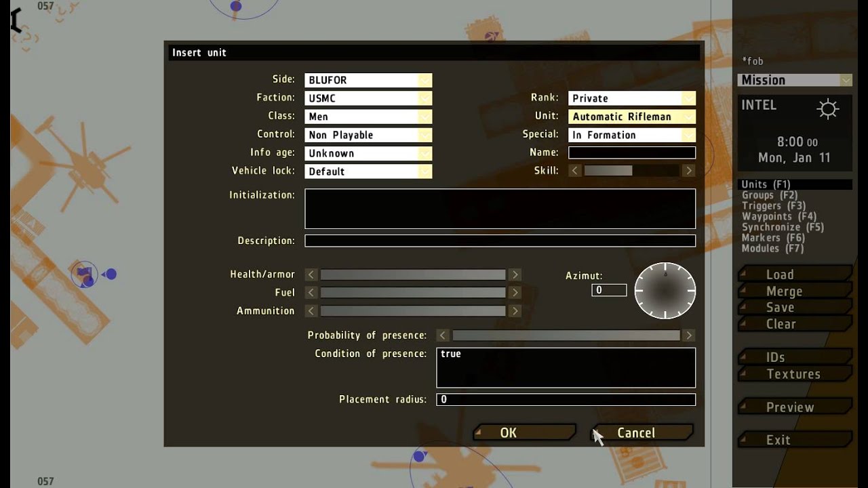Click the Clear button
Screen dimensions: 868x488
(795, 324)
